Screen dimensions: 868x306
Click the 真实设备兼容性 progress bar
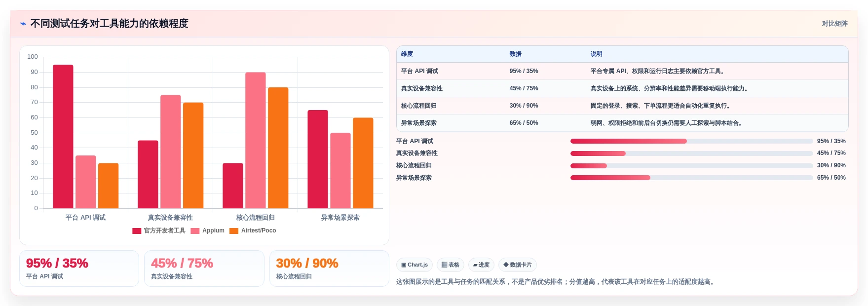[691, 153]
